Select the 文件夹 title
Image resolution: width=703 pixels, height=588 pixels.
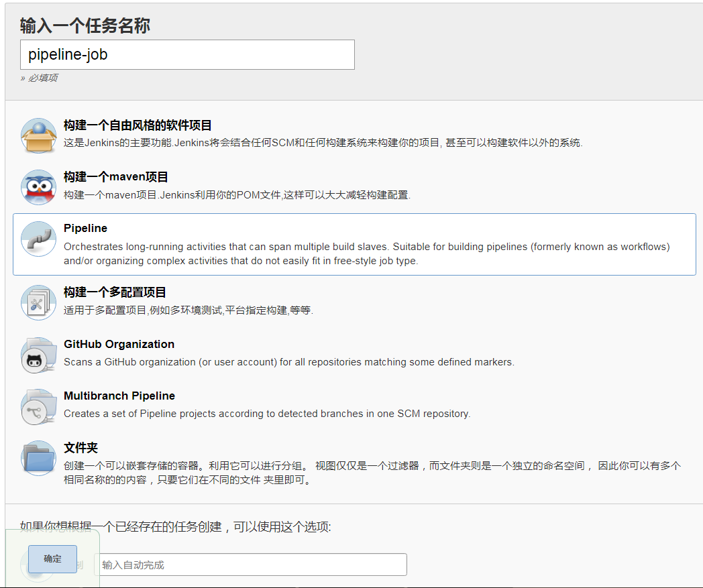(80, 448)
